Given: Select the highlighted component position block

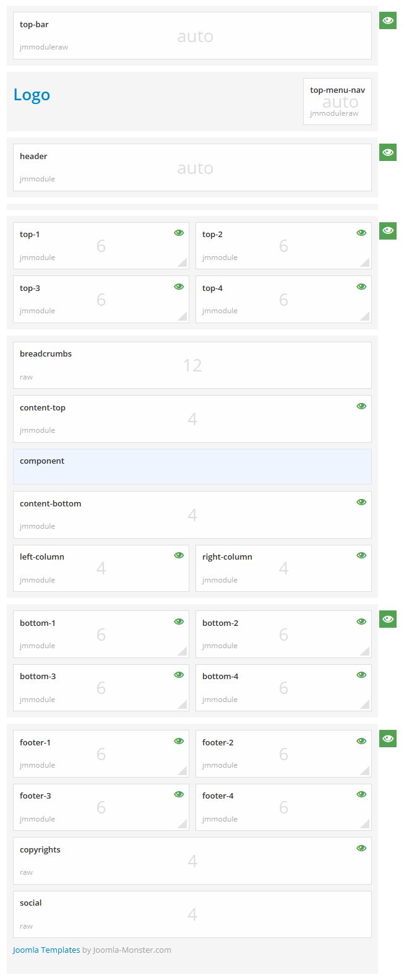Looking at the screenshot, I should coord(192,466).
